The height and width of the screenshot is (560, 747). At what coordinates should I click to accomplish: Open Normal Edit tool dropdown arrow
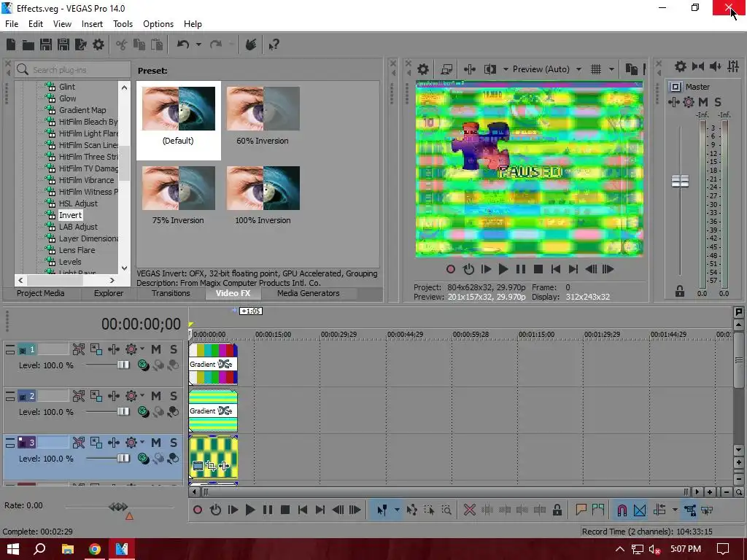point(396,510)
